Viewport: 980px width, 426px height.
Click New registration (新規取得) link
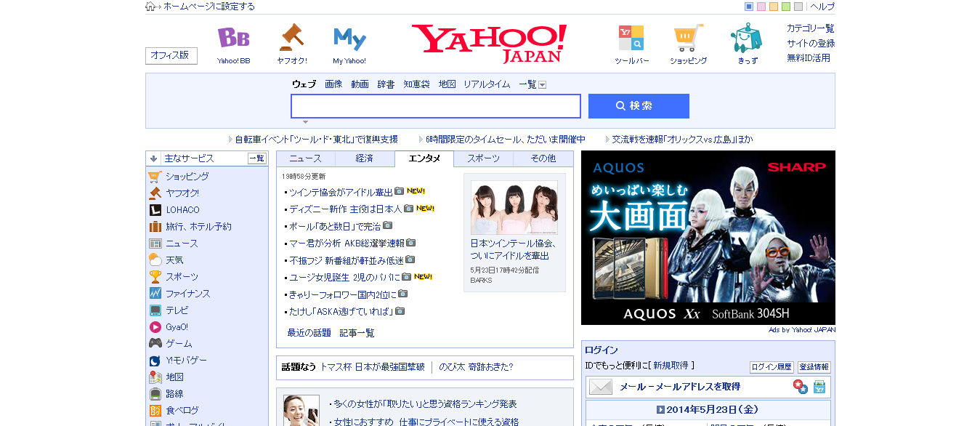pyautogui.click(x=672, y=365)
